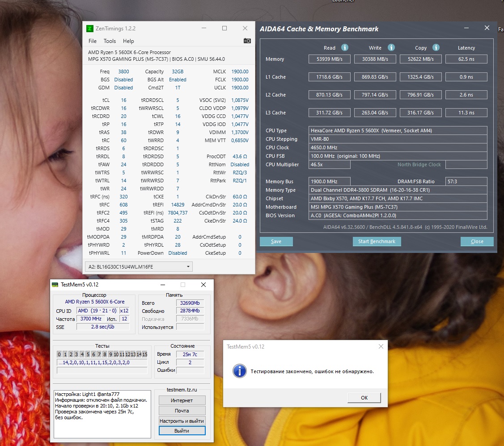Click the Время 25м 7с field
504x446 pixels.
[190, 354]
